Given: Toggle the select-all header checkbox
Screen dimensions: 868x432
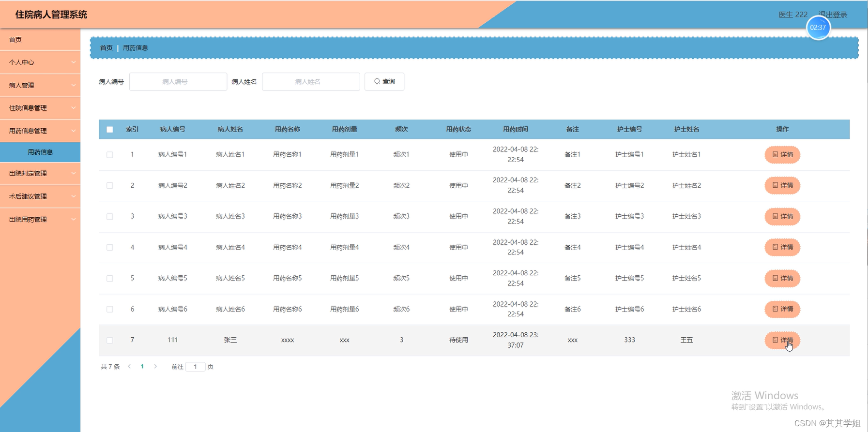Looking at the screenshot, I should click(x=110, y=129).
